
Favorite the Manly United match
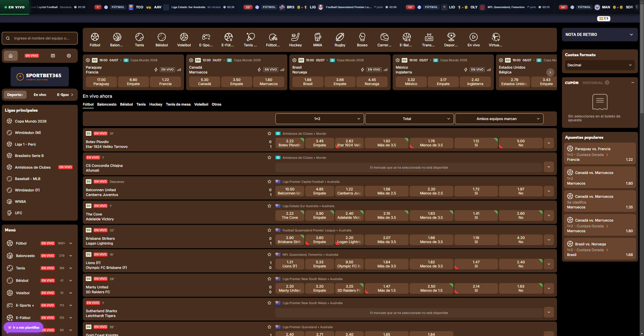click(x=269, y=279)
